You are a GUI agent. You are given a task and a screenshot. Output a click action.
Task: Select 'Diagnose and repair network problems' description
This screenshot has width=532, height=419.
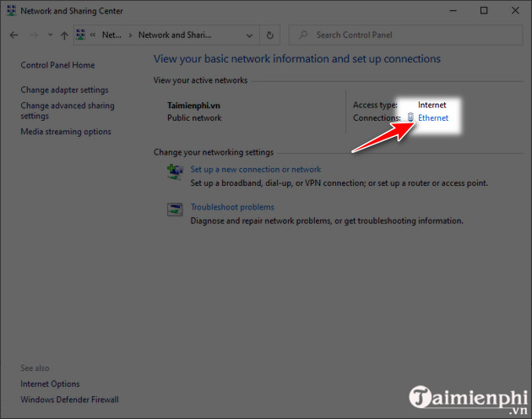pyautogui.click(x=327, y=221)
